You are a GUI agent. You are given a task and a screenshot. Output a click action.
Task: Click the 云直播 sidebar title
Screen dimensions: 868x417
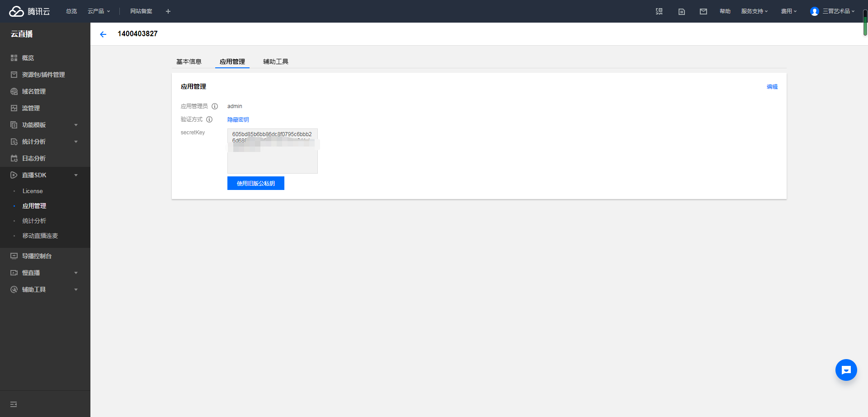22,34
